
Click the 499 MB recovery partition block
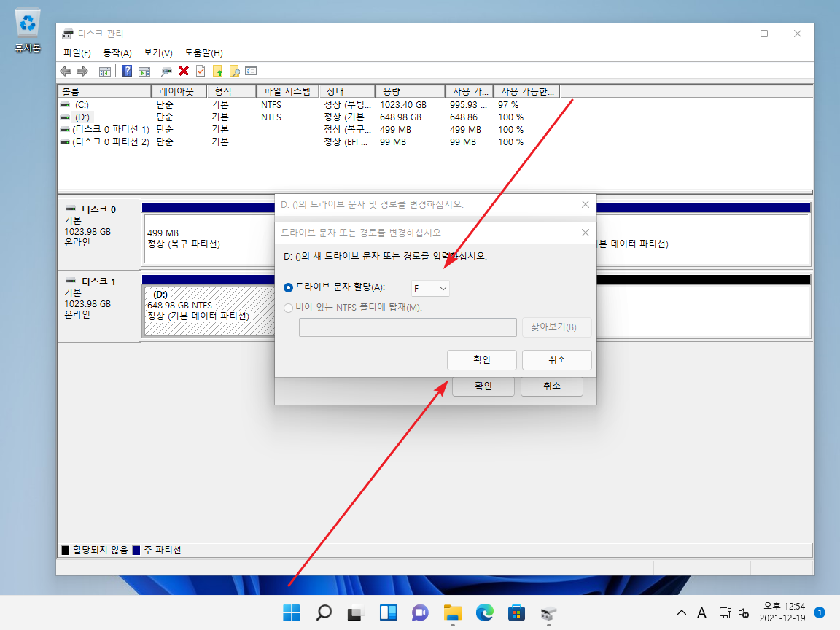tap(209, 238)
